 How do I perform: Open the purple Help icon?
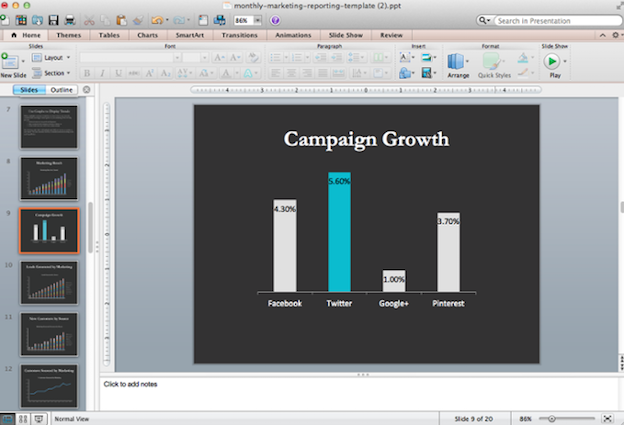point(274,20)
